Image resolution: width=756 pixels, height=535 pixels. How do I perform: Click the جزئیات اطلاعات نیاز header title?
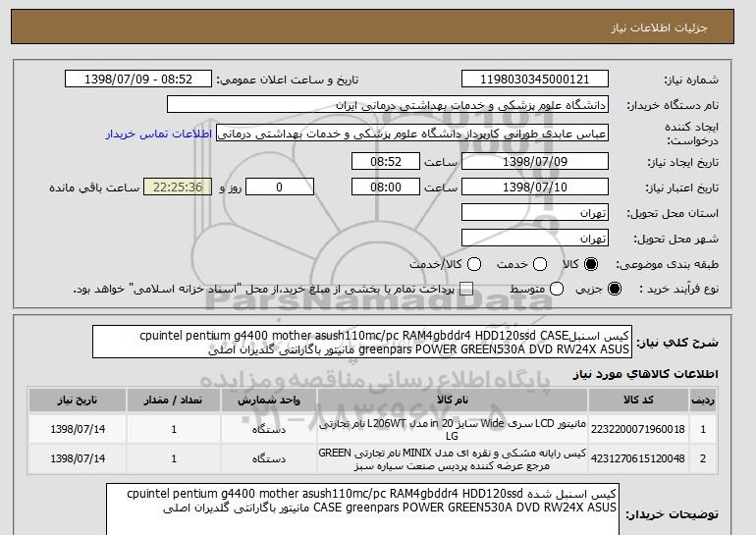coord(659,27)
